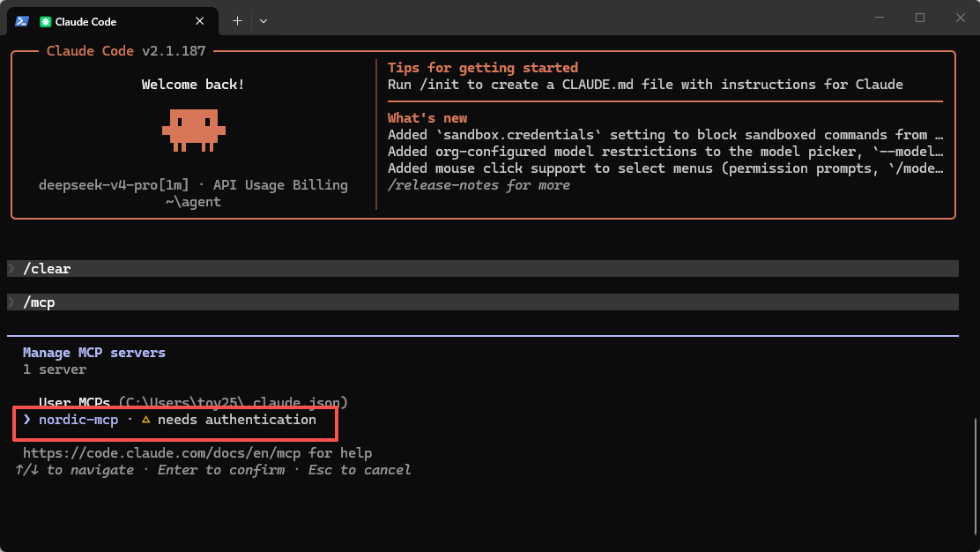Close the Claude Code tab
This screenshot has width=980, height=552.
[199, 21]
